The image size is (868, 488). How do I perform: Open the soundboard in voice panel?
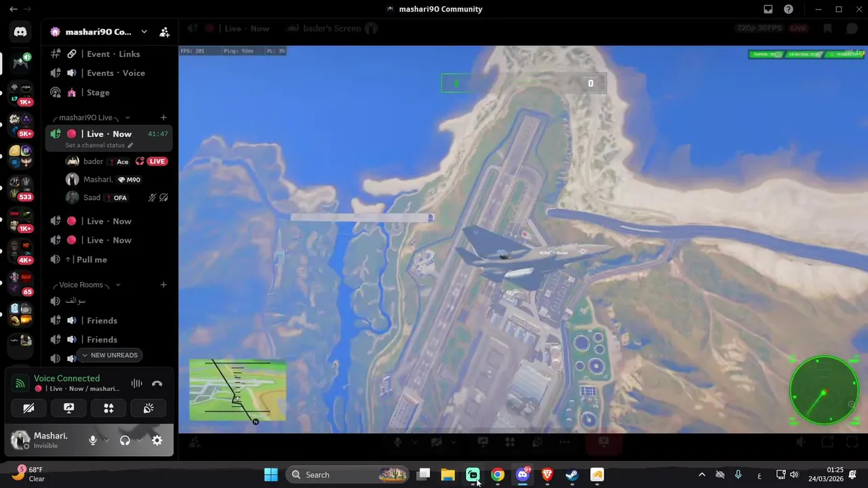[149, 408]
